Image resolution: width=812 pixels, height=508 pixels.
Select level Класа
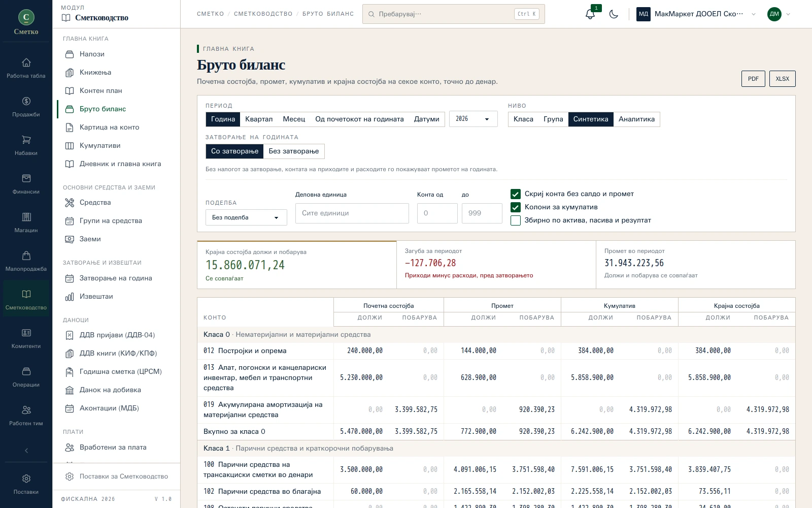[523, 119]
